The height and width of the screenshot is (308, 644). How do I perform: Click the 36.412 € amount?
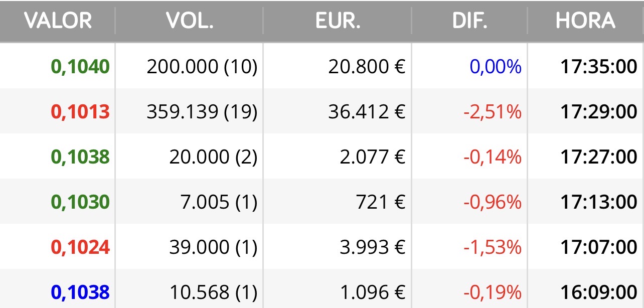point(367,112)
